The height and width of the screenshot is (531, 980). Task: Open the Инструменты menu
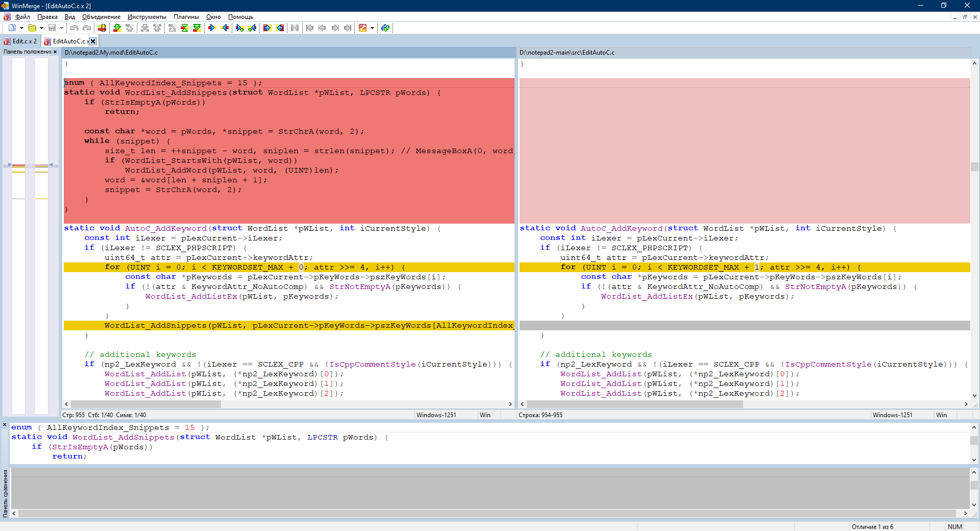coord(147,17)
